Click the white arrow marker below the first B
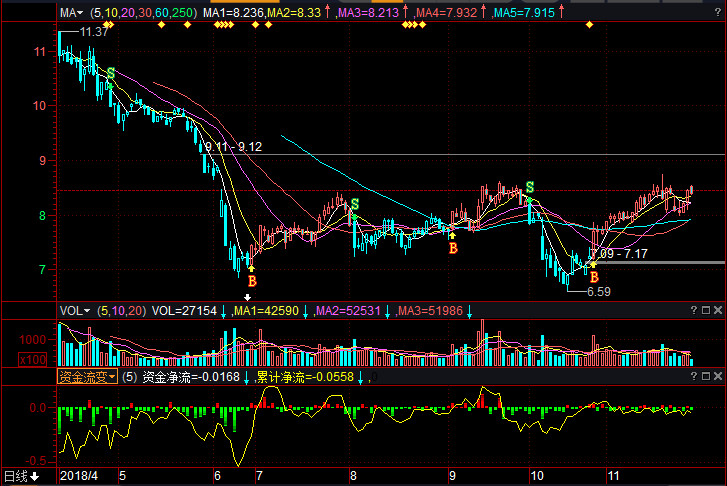Image resolution: width=727 pixels, height=486 pixels. pyautogui.click(x=247, y=297)
